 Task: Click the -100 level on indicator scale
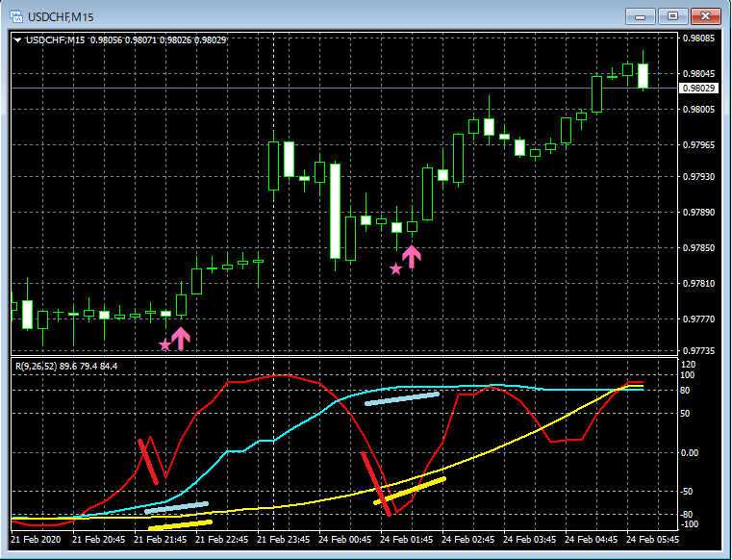tap(690, 524)
